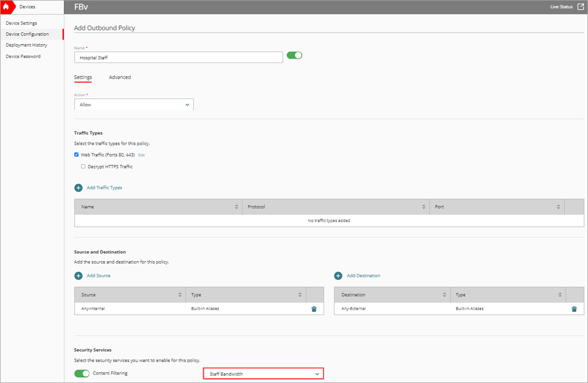Delete the Any-External destination with the trash icon
Image resolution: width=588 pixels, height=383 pixels.
(574, 308)
